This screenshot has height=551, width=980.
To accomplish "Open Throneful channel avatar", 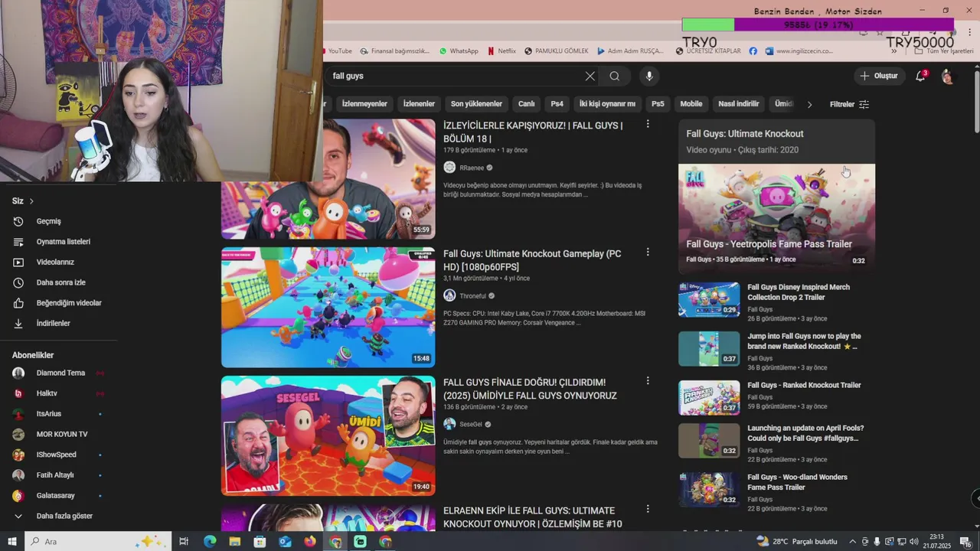I will pos(449,295).
